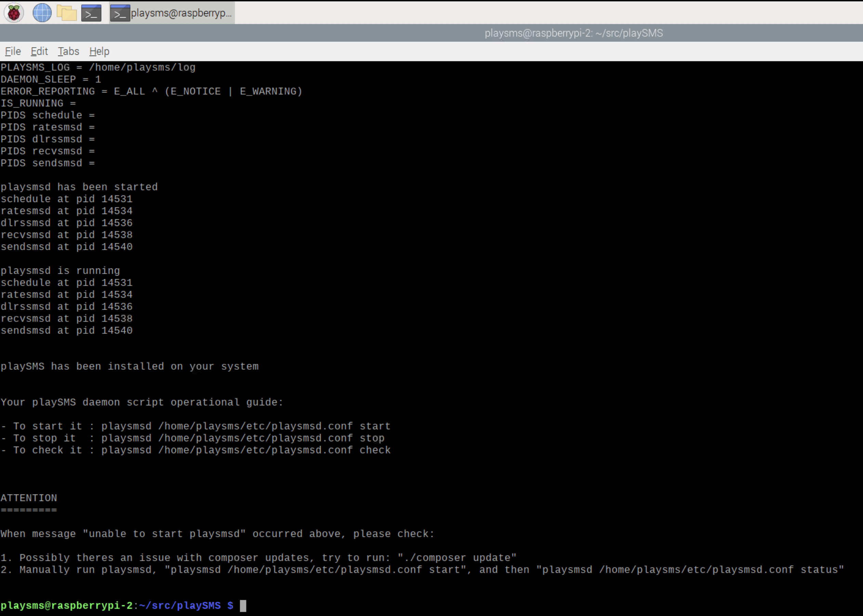This screenshot has width=863, height=616.
Task: Click the ERROR_REPORTING = E_ALL line
Action: (x=151, y=91)
